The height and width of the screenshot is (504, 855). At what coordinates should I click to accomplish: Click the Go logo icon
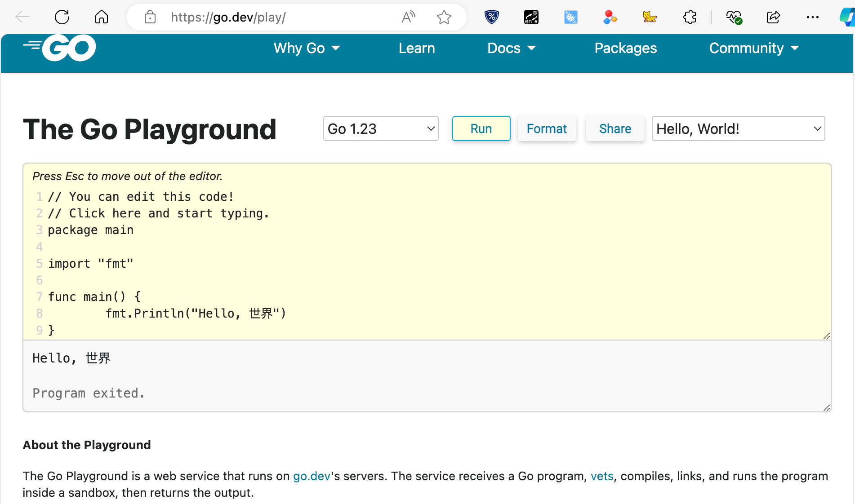coord(60,48)
